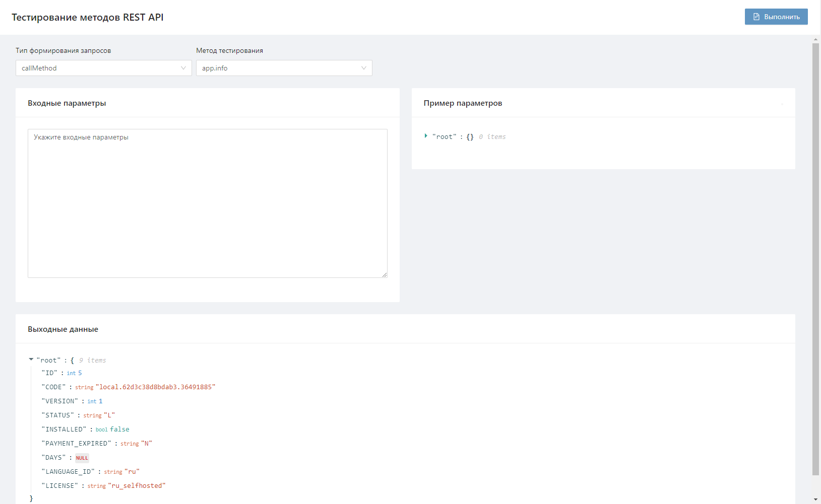Screen dimensions: 821x504
Task: Expand the "root" node in Пример параметров
Action: (426, 136)
